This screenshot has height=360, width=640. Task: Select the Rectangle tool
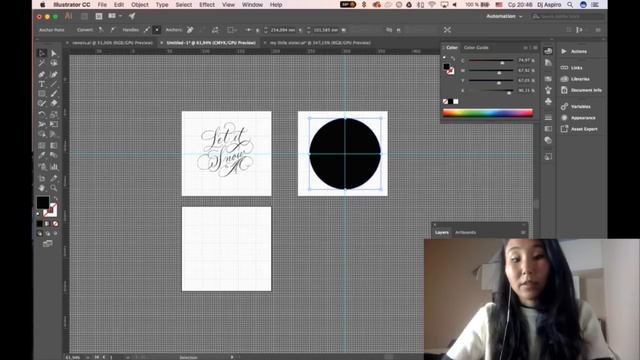42,94
